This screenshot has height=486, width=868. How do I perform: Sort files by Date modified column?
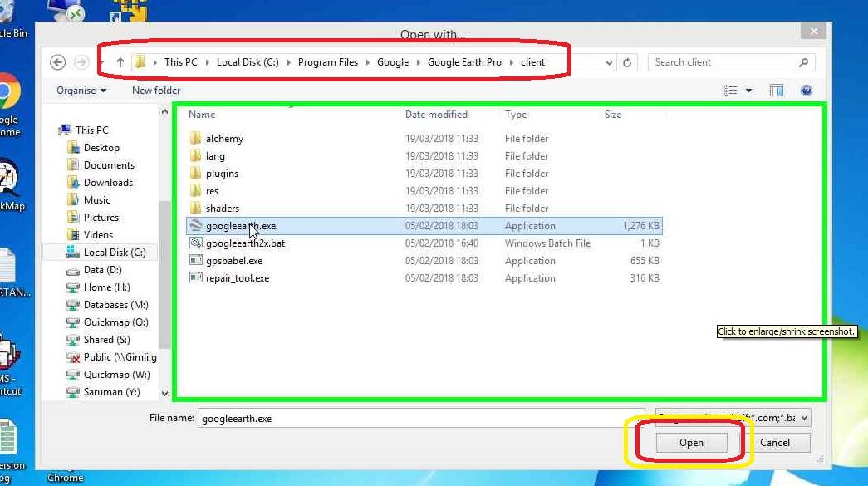pyautogui.click(x=436, y=115)
